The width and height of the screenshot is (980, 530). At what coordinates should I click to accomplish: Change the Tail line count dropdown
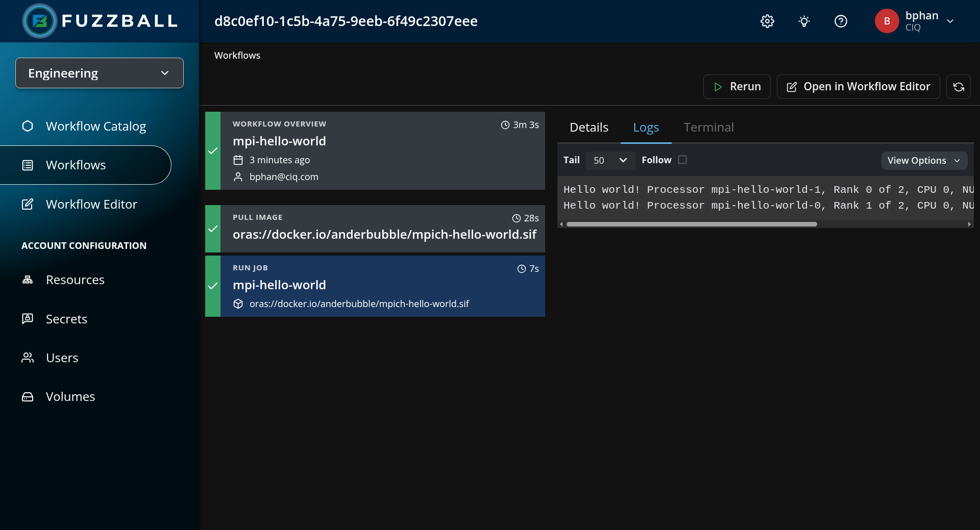610,160
